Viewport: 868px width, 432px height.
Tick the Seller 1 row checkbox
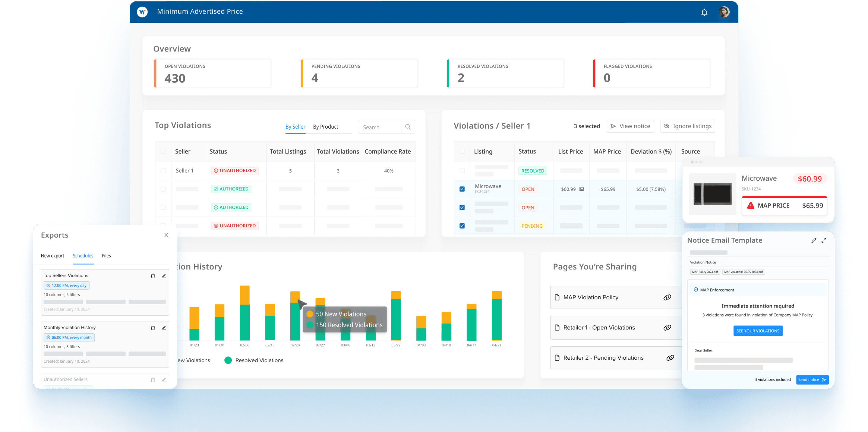click(x=163, y=171)
